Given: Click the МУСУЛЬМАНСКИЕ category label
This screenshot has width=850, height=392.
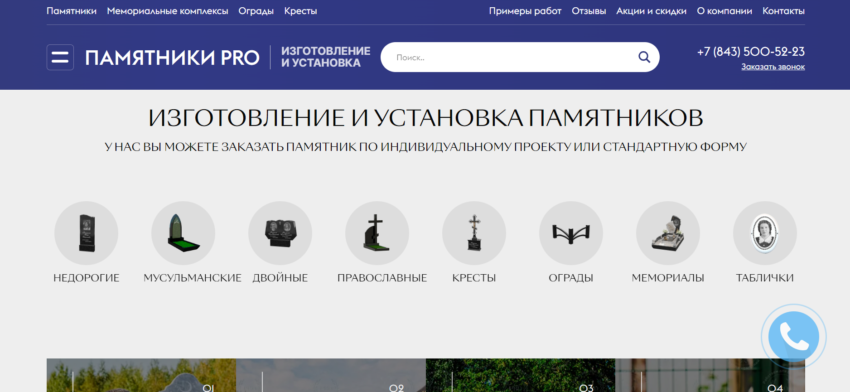Looking at the screenshot, I should pos(192,278).
